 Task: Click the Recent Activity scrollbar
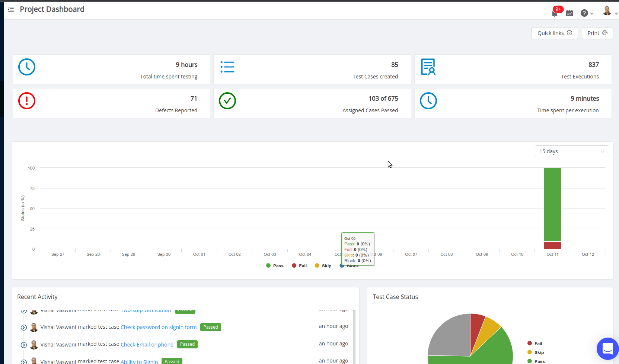(354, 336)
